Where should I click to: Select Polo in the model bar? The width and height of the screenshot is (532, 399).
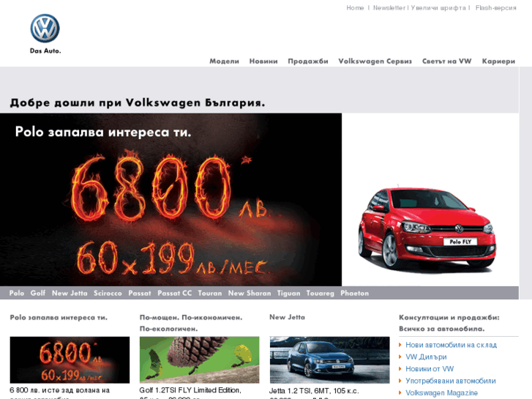(17, 293)
